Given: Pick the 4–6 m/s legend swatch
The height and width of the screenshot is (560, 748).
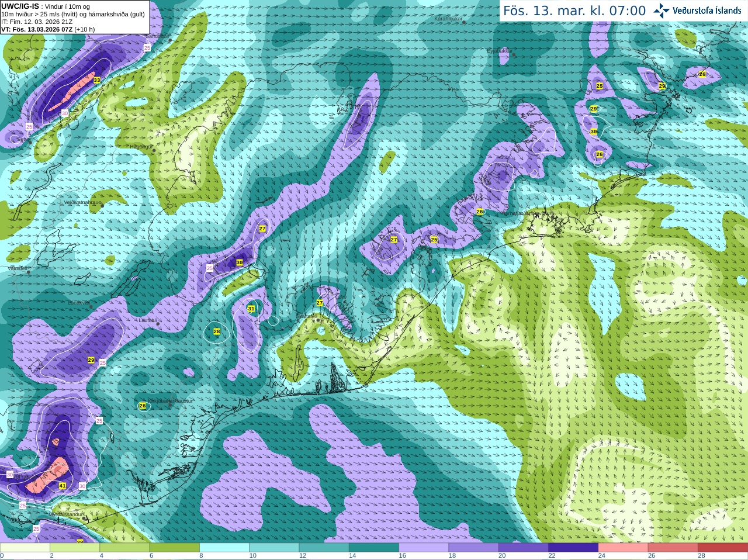Looking at the screenshot, I should coord(124,548).
